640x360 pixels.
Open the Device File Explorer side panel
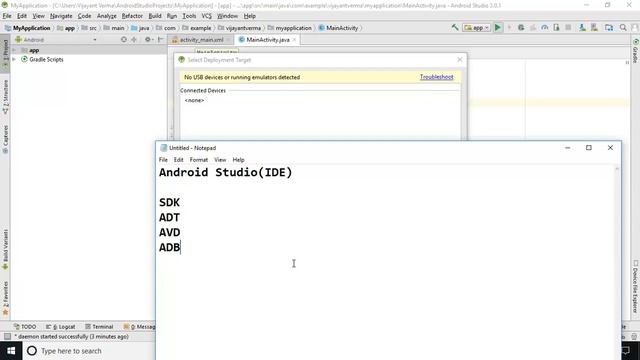click(x=636, y=287)
